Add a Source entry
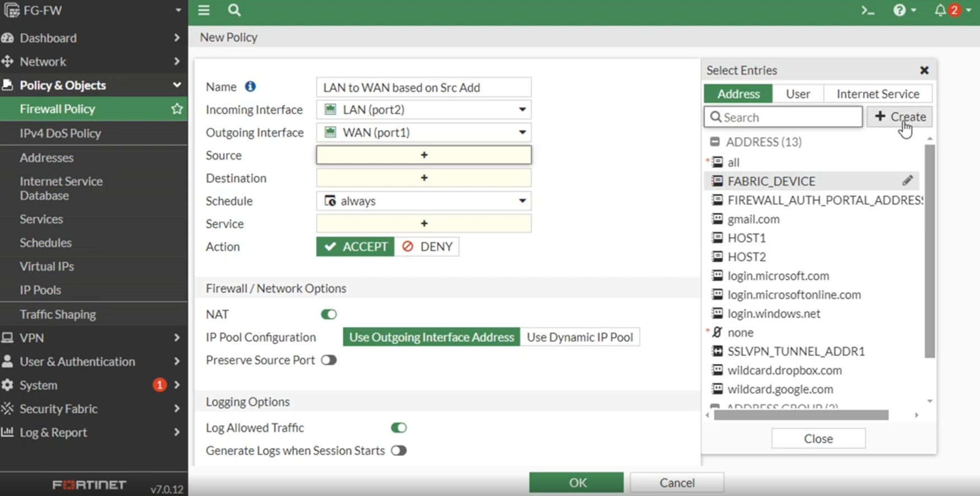The image size is (980, 496). (423, 155)
